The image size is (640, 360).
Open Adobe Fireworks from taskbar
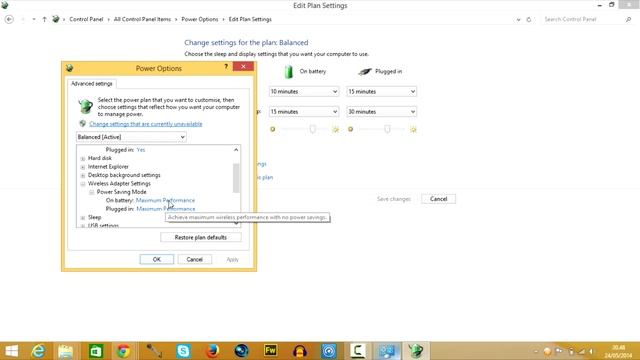click(270, 351)
